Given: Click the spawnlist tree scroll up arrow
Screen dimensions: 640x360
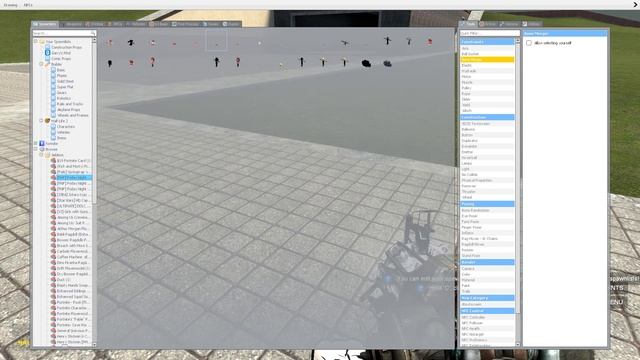Looking at the screenshot, I should [94, 40].
